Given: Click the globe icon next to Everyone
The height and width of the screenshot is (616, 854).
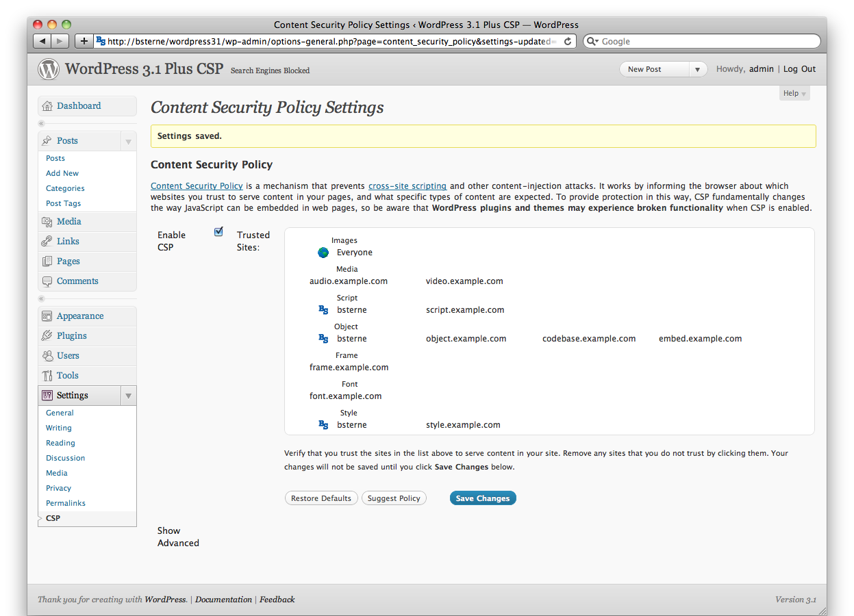Looking at the screenshot, I should click(x=323, y=253).
